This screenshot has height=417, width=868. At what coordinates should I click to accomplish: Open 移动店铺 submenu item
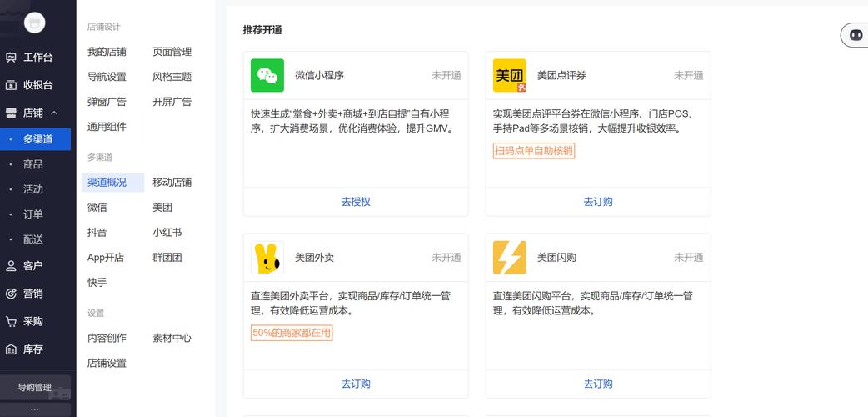172,183
